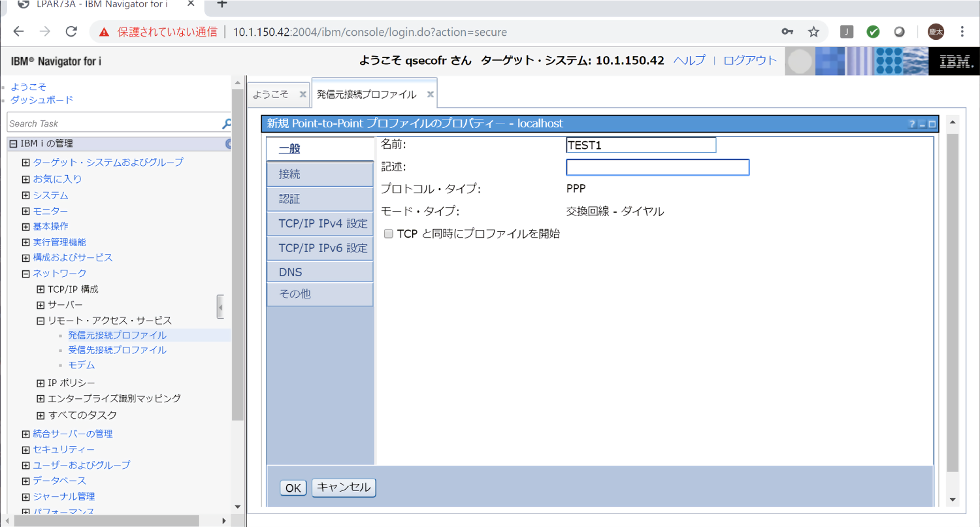Open the ダッシュボード link
Viewport: 980px width, 527px height.
click(42, 100)
